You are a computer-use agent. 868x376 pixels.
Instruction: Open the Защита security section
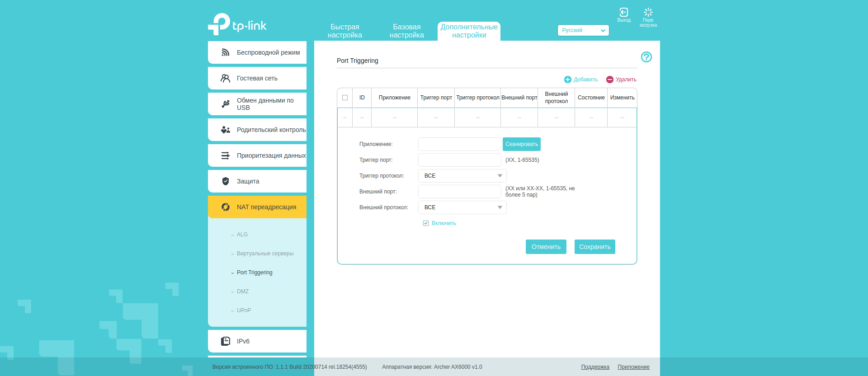(257, 181)
